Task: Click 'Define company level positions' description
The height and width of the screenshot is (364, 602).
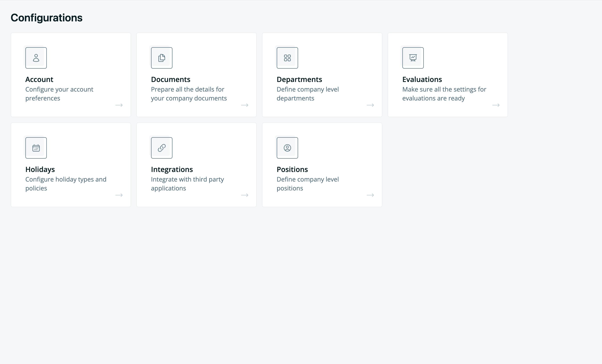Action: 308,184
